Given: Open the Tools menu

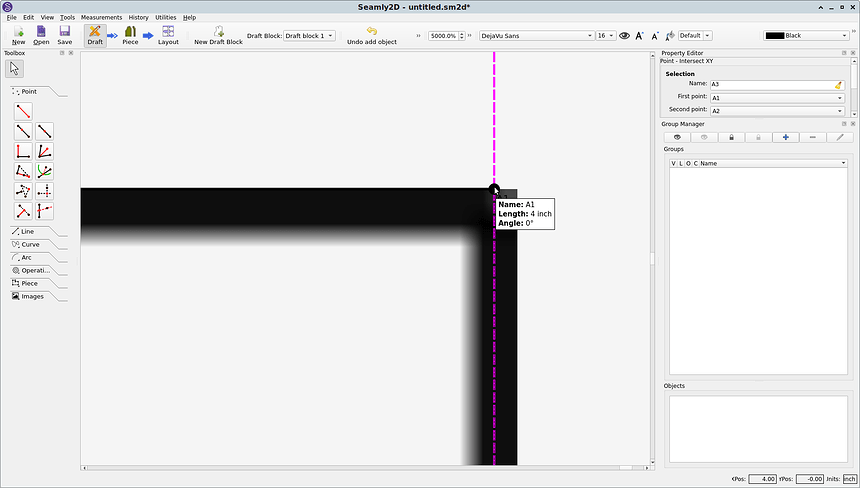Looking at the screenshot, I should [x=67, y=18].
